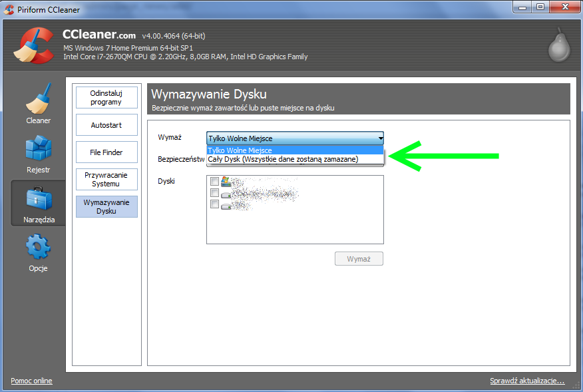Open the Opcje gear icon
Screen dimensions: 583x392
[39, 246]
